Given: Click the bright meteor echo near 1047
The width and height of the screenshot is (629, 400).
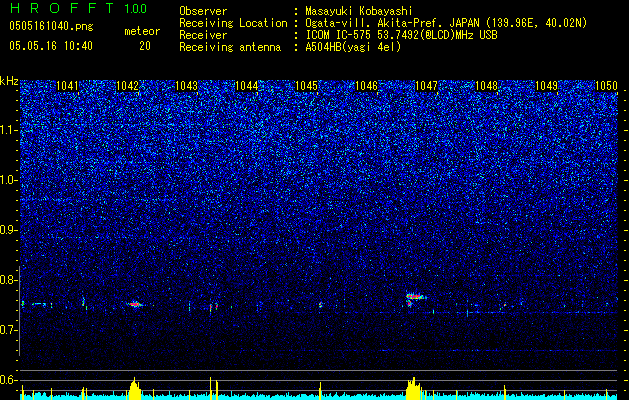Looking at the screenshot, I should (415, 297).
